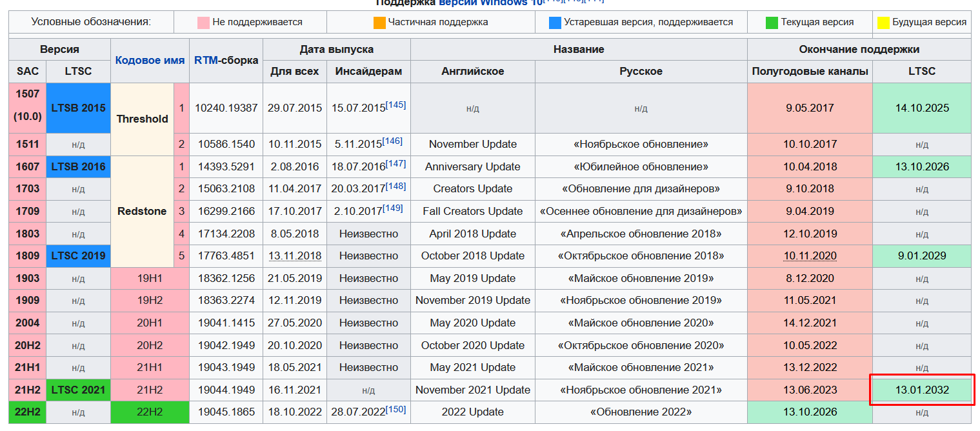
Task: Open the Кодовое имя header link
Action: click(x=150, y=60)
